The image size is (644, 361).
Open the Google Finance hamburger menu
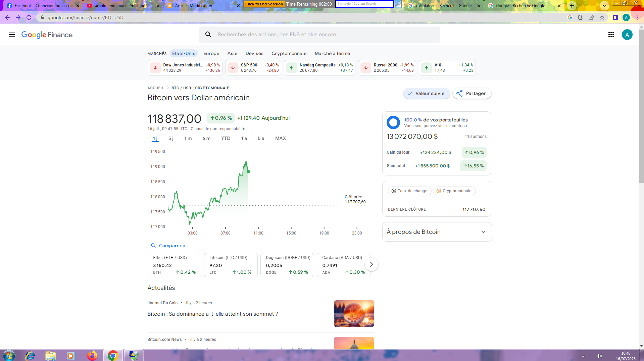click(x=12, y=35)
